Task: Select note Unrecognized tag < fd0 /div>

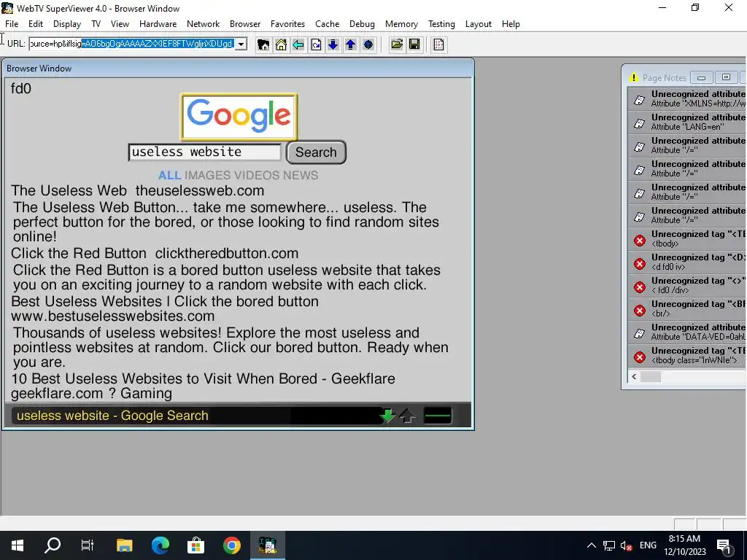Action: point(687,285)
